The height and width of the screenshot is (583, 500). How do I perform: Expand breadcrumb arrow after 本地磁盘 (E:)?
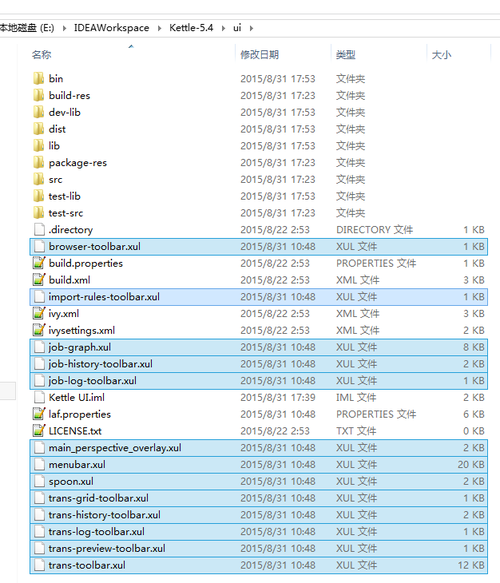pyautogui.click(x=65, y=28)
